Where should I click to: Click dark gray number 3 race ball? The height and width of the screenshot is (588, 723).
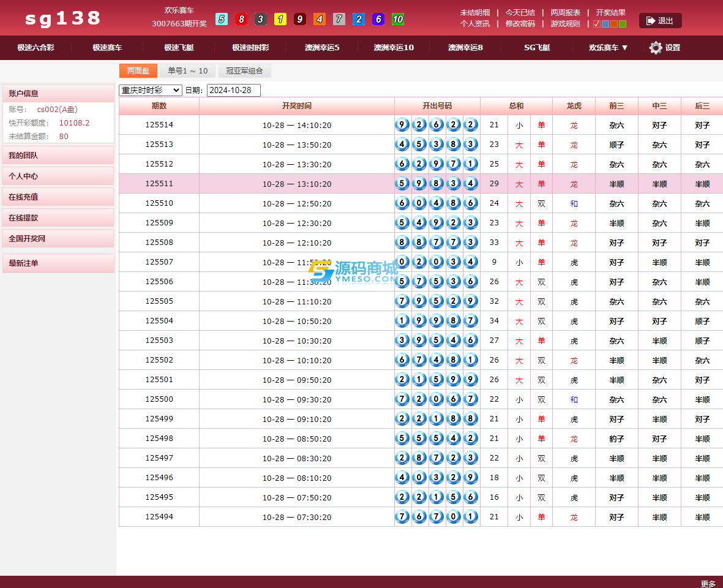pos(261,19)
